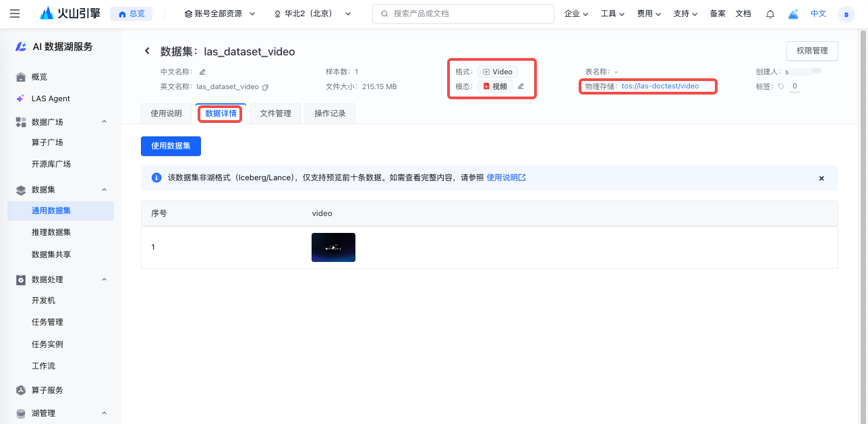The image size is (868, 424).
Task: Open the video thumbnail in row 1
Action: point(333,247)
